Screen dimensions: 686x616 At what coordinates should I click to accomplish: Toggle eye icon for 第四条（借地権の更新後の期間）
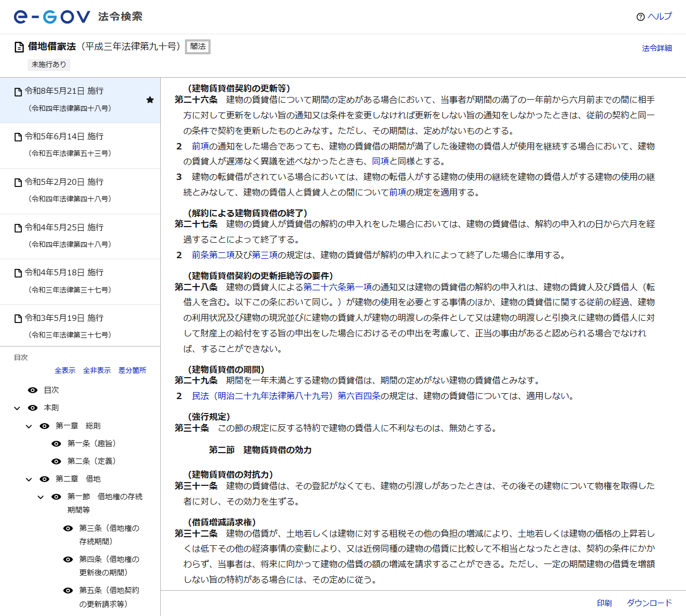coord(68,559)
